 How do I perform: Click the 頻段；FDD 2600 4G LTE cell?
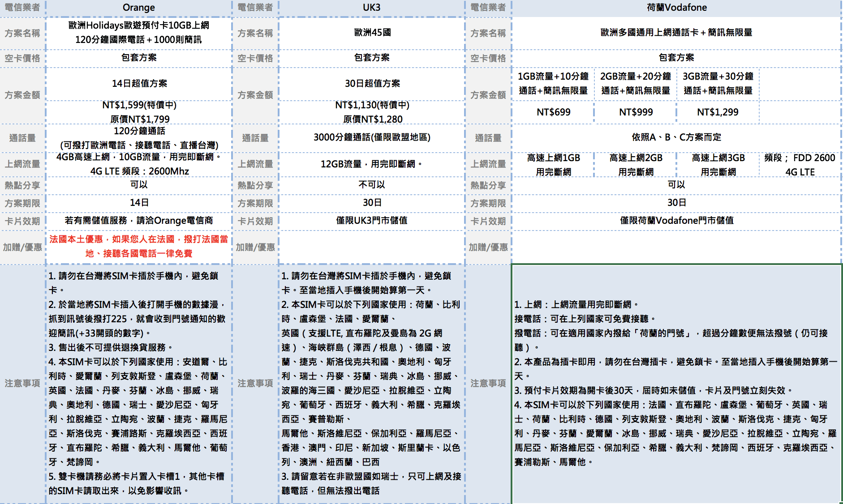click(800, 165)
